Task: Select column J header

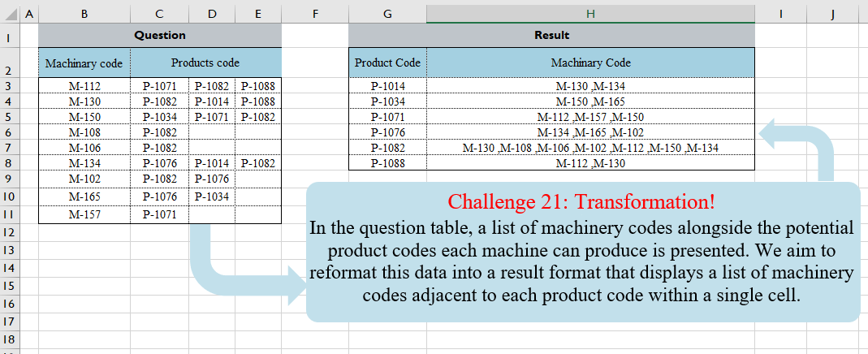Action: 833,14
